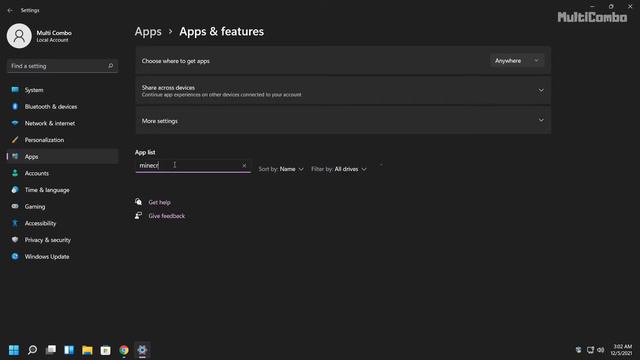The height and width of the screenshot is (360, 640).
Task: Open Accounts settings
Action: point(62,173)
